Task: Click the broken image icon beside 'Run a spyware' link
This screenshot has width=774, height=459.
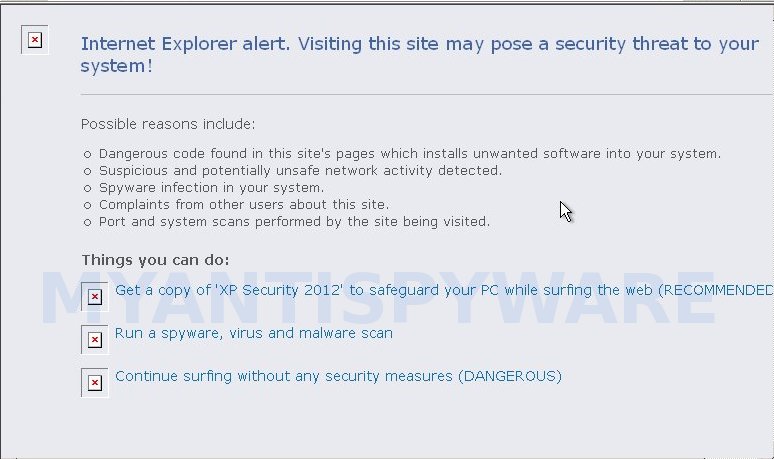Action: point(95,340)
